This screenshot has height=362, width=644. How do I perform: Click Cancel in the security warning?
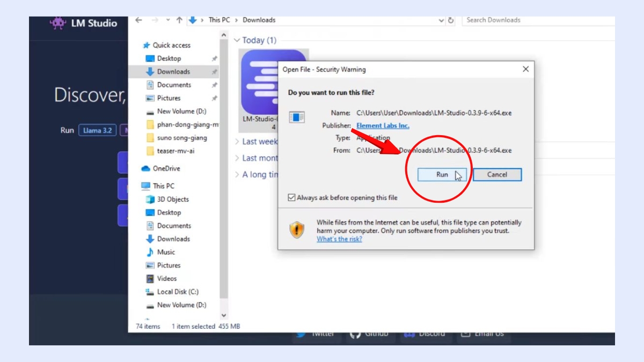497,175
